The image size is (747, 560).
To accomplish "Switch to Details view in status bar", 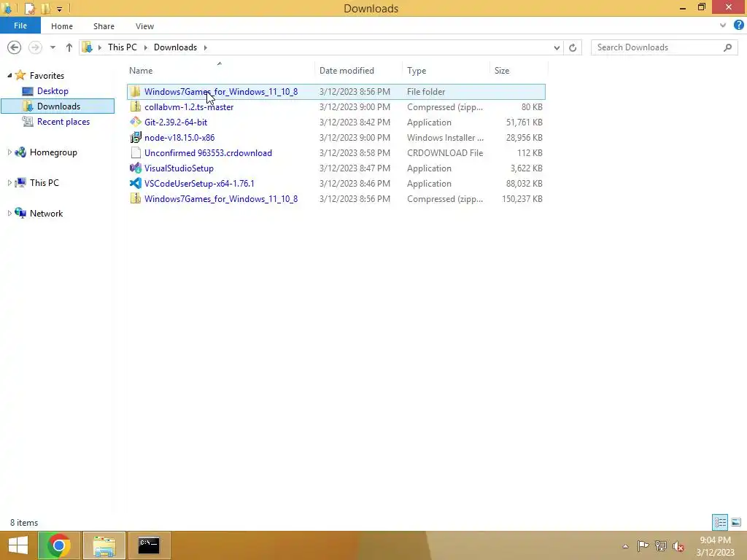I will click(x=720, y=522).
